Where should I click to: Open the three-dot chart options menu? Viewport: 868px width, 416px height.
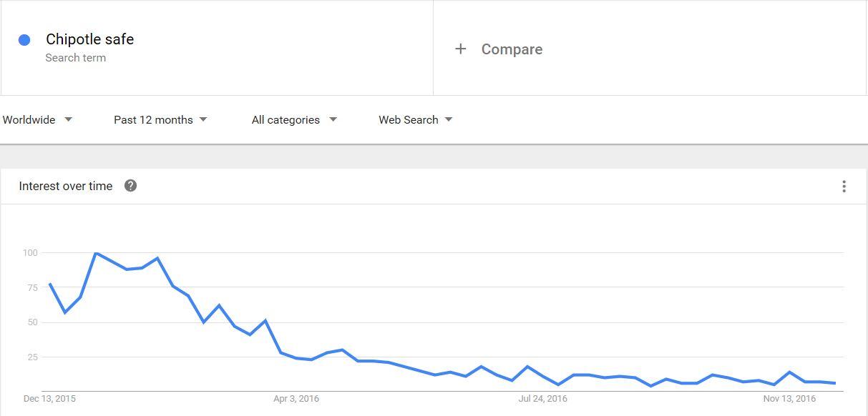coord(844,187)
